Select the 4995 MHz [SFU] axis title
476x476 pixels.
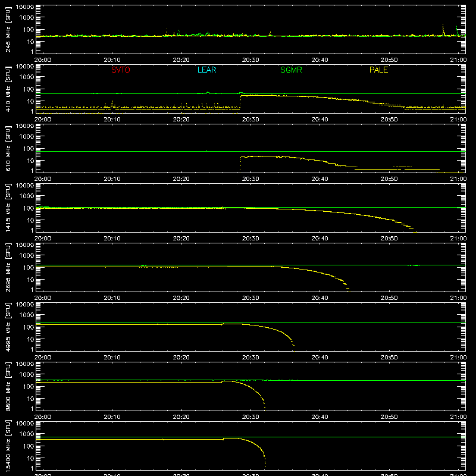pyautogui.click(x=8, y=327)
